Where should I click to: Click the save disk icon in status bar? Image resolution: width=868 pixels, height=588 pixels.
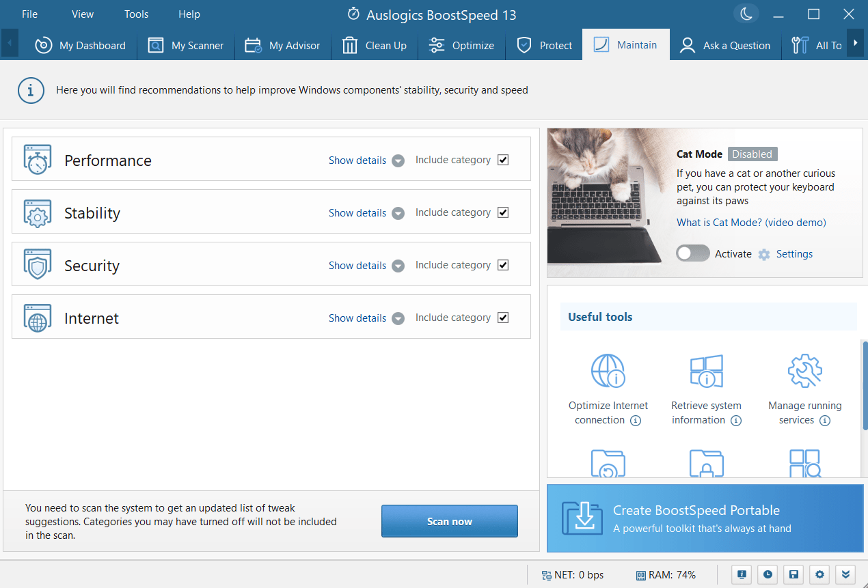pos(793,575)
